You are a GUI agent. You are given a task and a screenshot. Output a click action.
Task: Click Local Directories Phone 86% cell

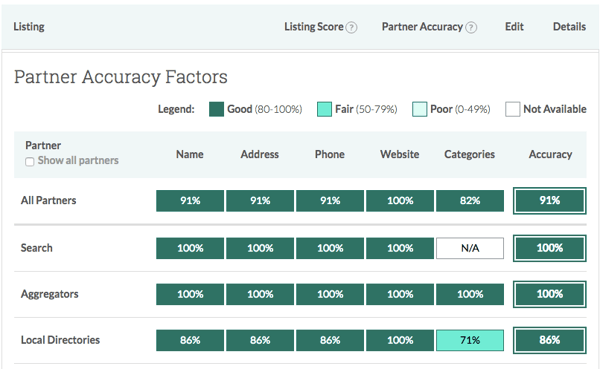pyautogui.click(x=330, y=340)
